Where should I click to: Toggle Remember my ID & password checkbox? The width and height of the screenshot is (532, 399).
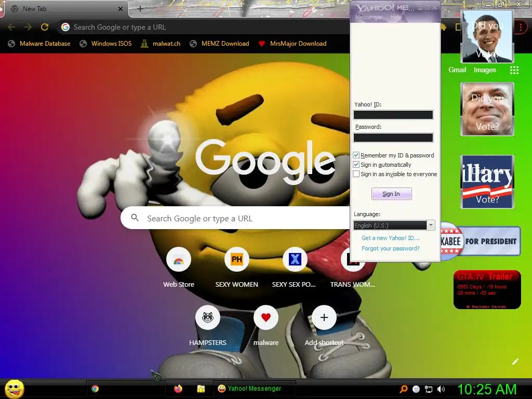356,155
